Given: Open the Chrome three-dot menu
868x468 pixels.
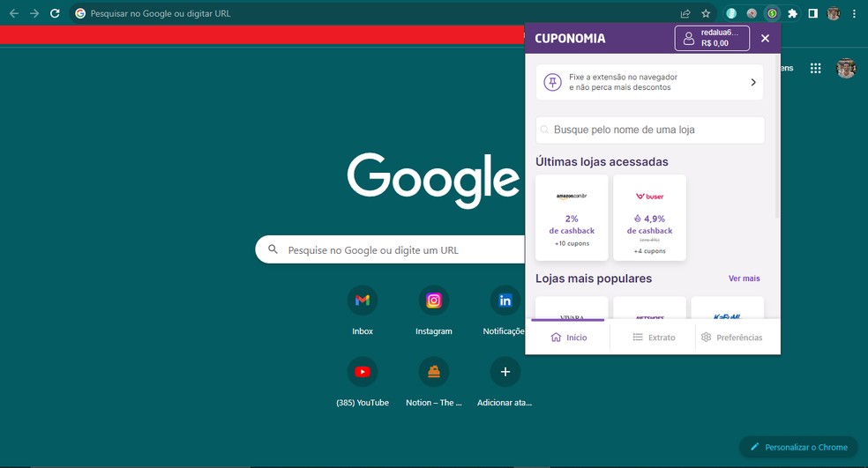Looking at the screenshot, I should click(x=854, y=13).
